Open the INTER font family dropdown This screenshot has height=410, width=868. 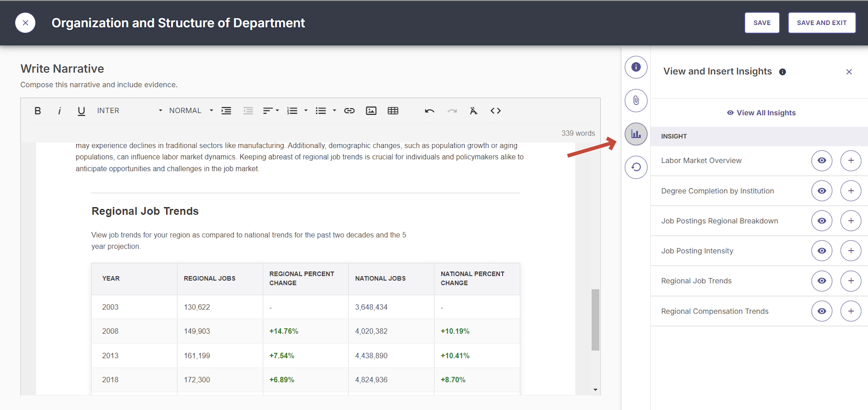[x=130, y=110]
